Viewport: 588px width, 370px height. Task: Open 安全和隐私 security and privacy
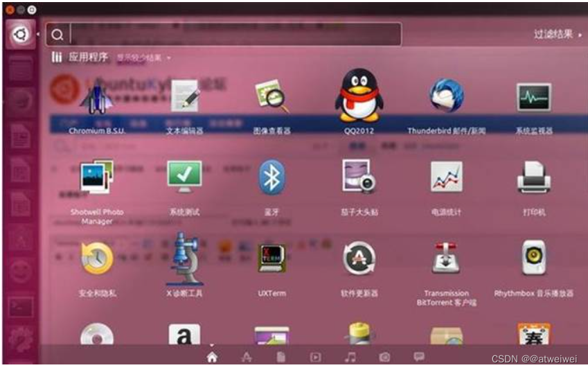(x=97, y=258)
